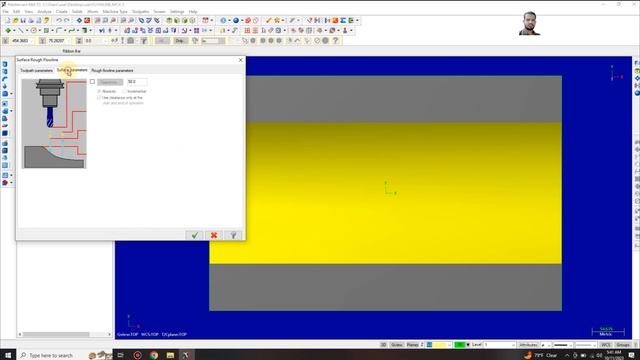Image resolution: width=640 pixels, height=360 pixels.
Task: Open the dropdown next to the Circle/Arc tool
Action: (39, 31)
